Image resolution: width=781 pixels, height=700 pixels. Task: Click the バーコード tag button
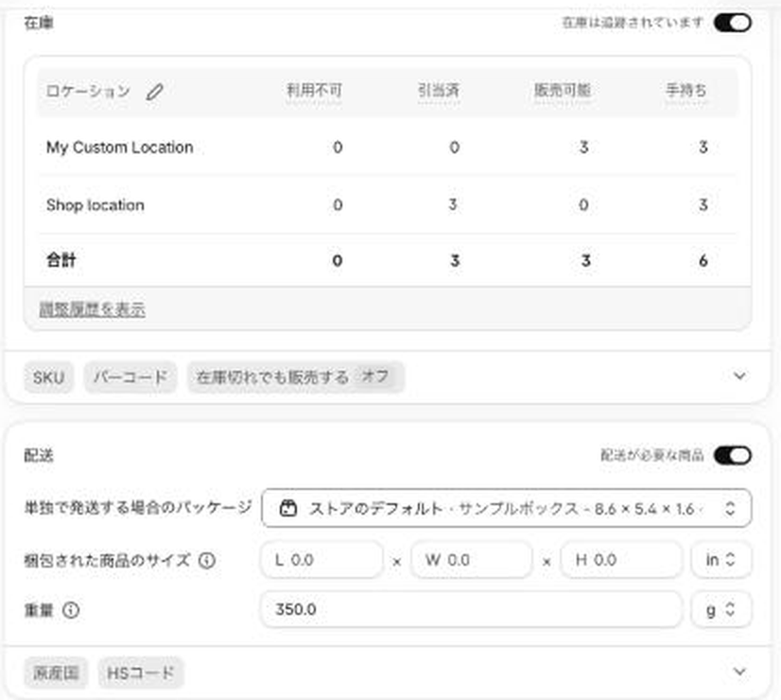130,377
